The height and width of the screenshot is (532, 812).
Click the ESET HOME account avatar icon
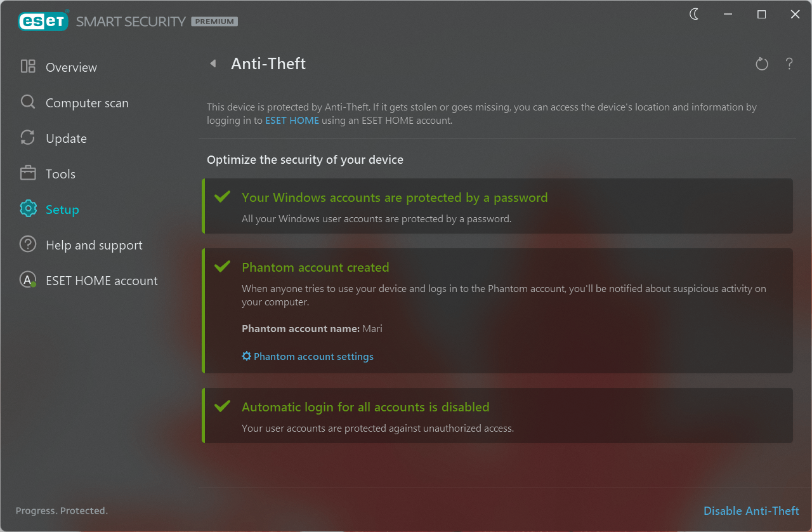(28, 280)
